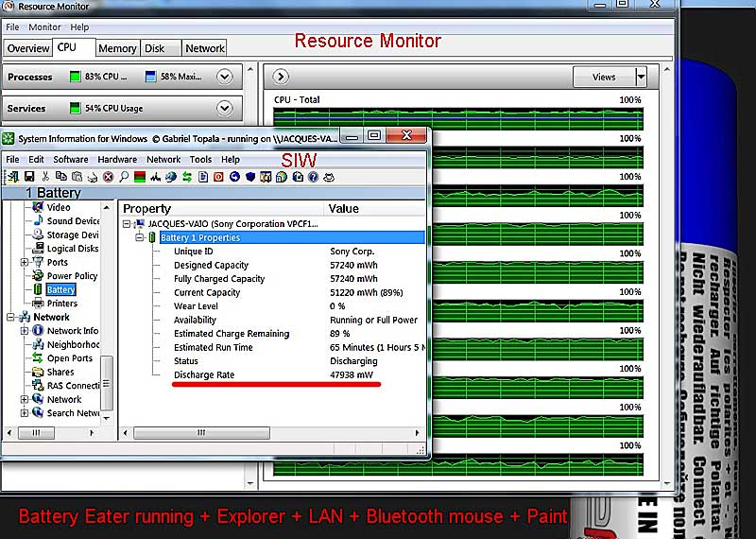756x539 pixels.
Task: Open SIW Edit menu
Action: [x=36, y=159]
